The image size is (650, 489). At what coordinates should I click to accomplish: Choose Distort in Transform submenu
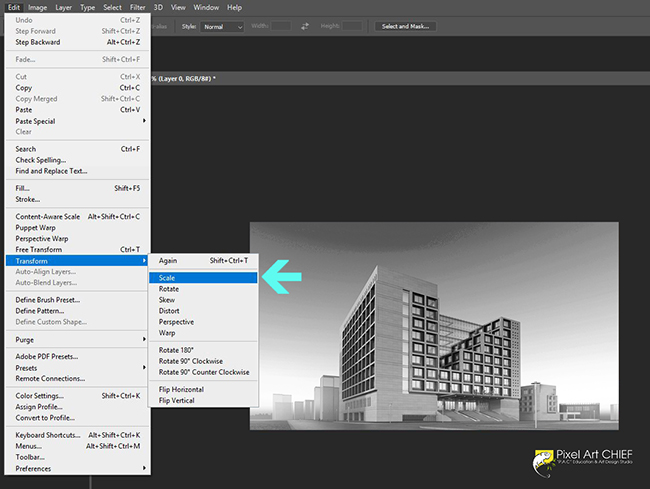(203, 311)
